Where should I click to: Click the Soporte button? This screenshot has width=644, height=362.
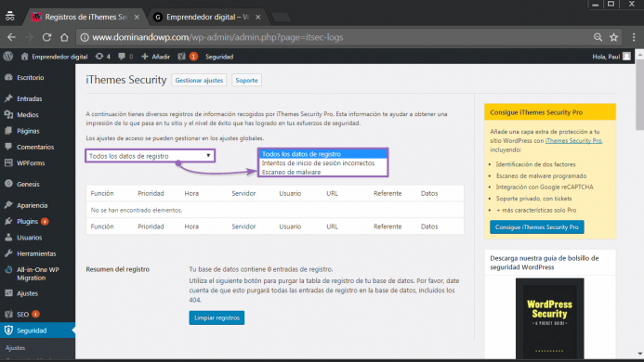pyautogui.click(x=246, y=80)
